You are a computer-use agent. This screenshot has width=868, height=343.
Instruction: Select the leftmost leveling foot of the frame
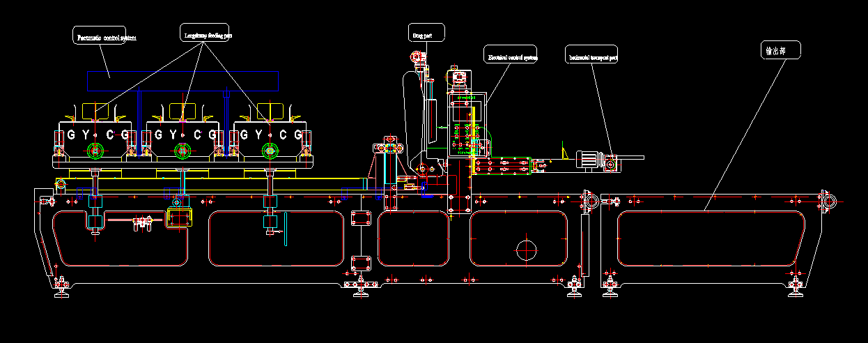click(62, 286)
